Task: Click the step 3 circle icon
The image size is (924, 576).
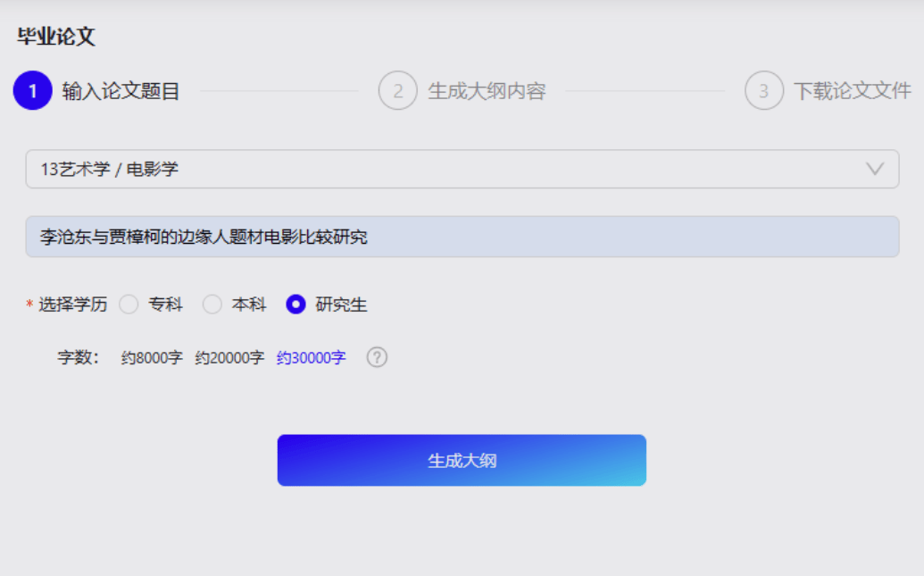Action: pos(764,91)
